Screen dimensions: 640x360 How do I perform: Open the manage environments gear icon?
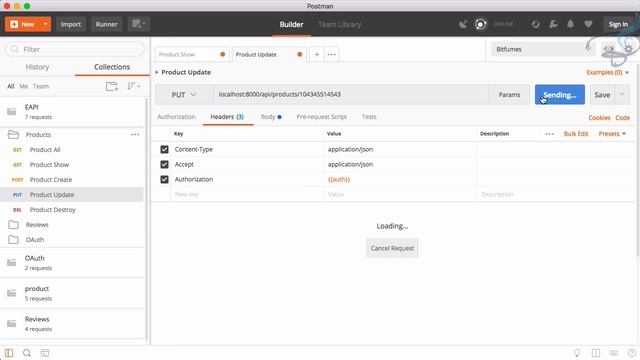pyautogui.click(x=628, y=49)
